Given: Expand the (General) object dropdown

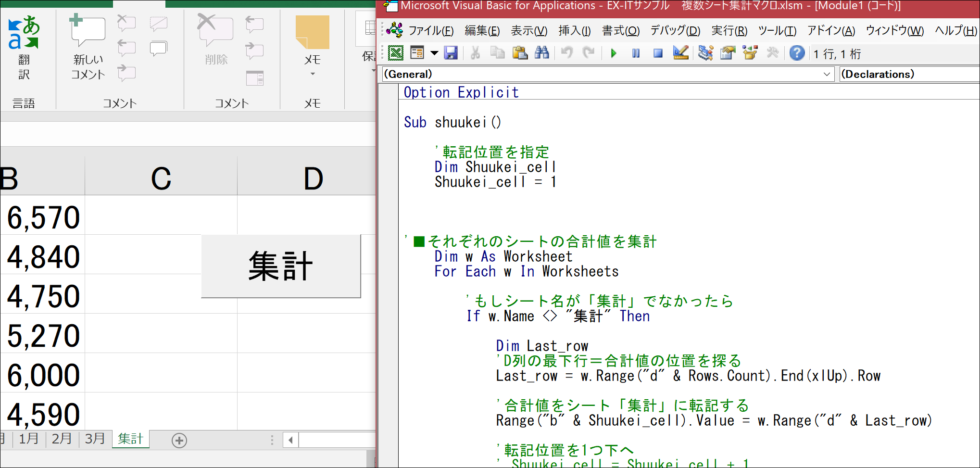Looking at the screenshot, I should point(827,74).
